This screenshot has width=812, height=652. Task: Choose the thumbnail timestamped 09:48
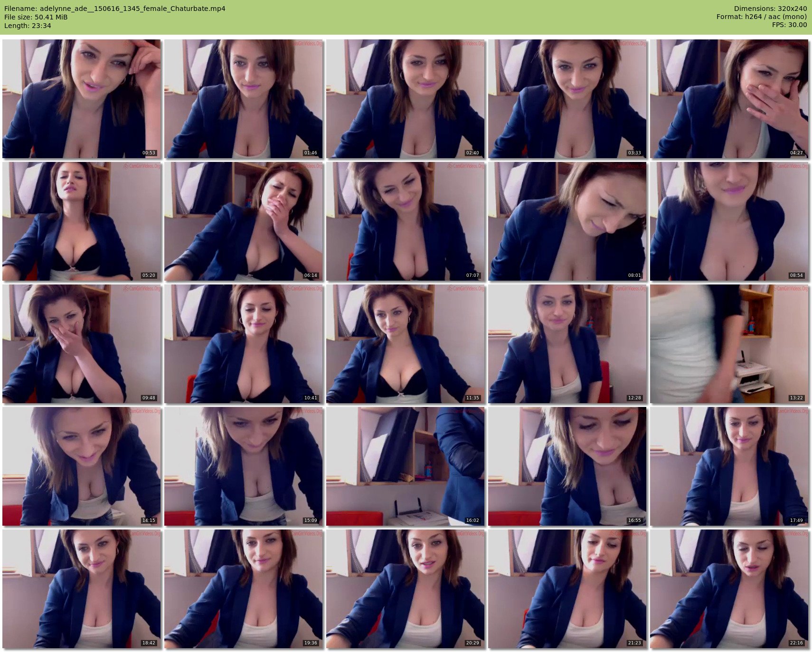(x=82, y=344)
